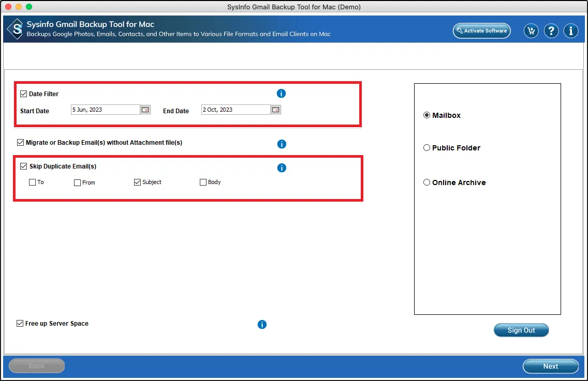The width and height of the screenshot is (588, 381).
Task: Click the Sysinfo Gmail Backup Tool for Mac heading
Action: pyautogui.click(x=91, y=24)
